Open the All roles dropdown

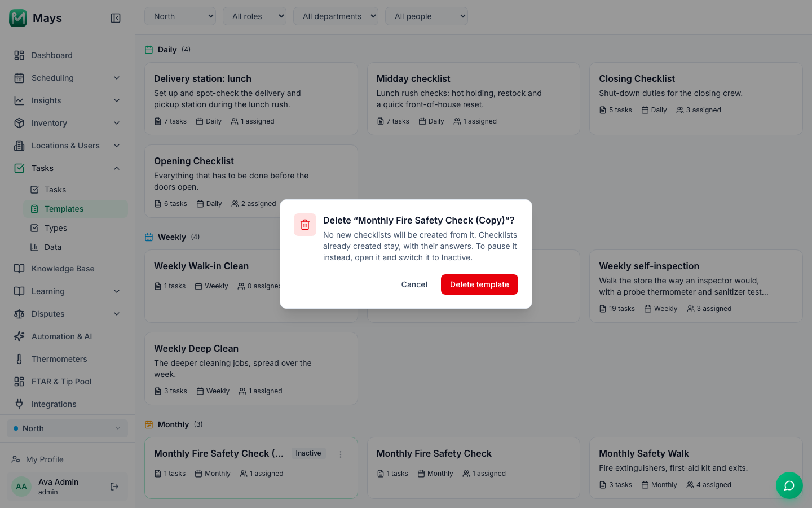(254, 16)
